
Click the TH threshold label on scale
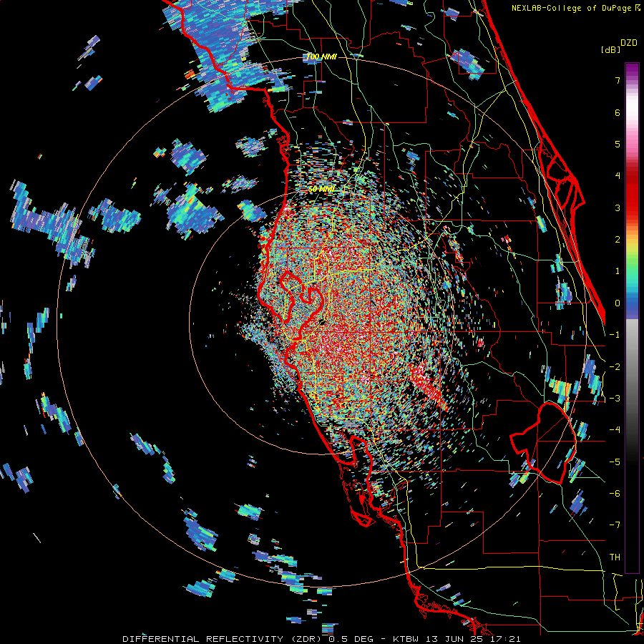(x=615, y=557)
